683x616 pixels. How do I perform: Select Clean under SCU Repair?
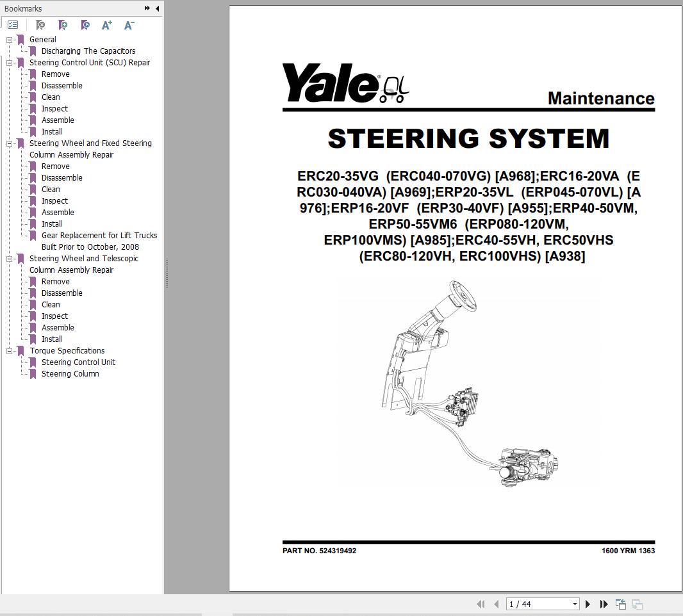[x=51, y=97]
